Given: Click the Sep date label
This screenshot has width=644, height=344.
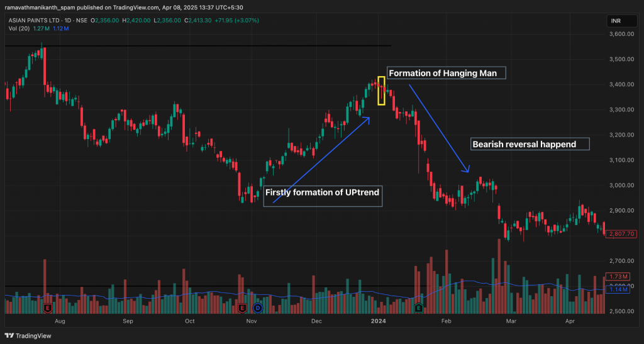Looking at the screenshot, I should (x=128, y=321).
